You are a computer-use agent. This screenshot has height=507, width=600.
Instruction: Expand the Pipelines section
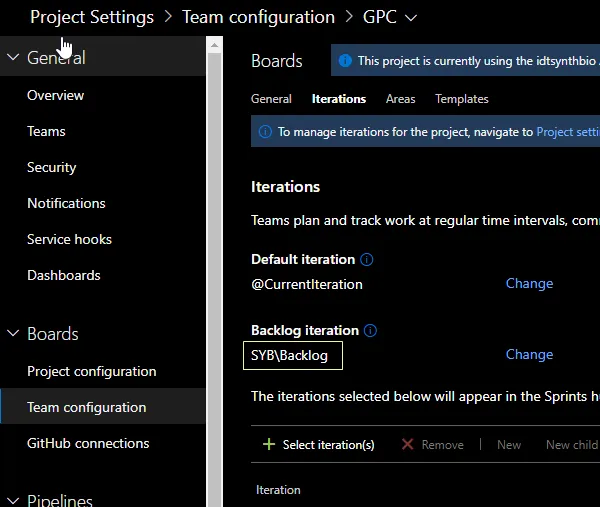coord(13,501)
